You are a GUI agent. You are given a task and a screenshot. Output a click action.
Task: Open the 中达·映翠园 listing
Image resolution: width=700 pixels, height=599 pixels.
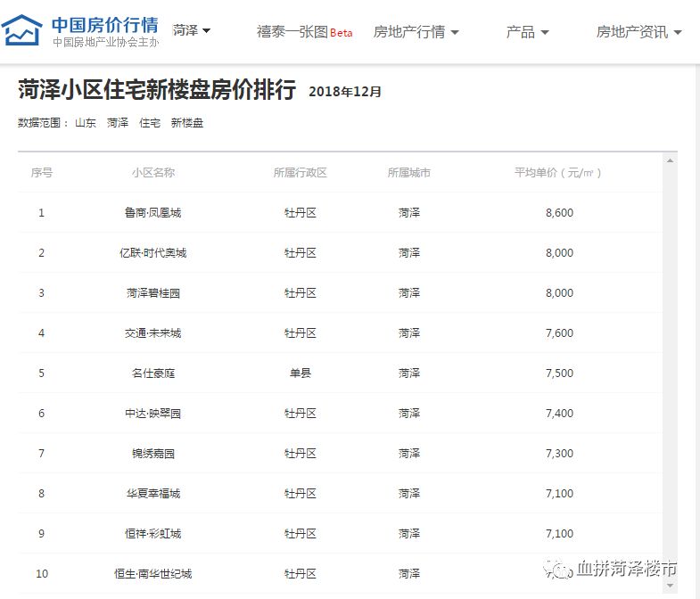pos(152,414)
